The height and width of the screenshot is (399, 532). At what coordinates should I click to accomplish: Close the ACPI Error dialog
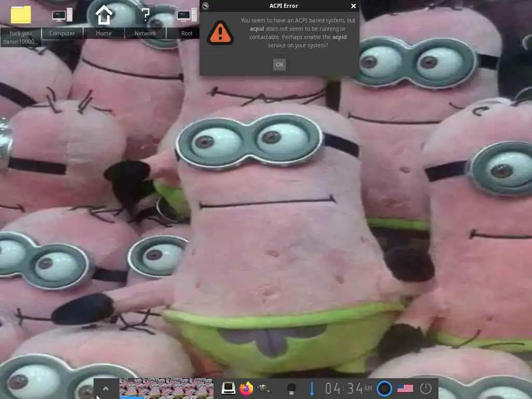[x=353, y=6]
